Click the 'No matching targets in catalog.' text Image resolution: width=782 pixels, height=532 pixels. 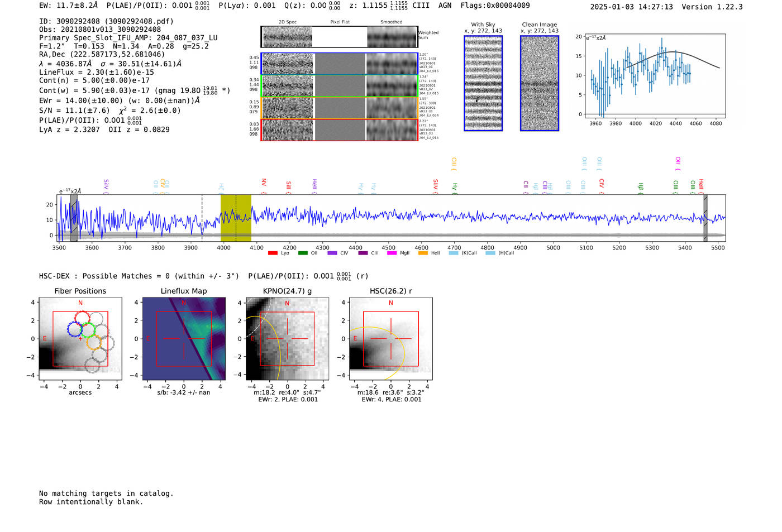[x=106, y=493]
